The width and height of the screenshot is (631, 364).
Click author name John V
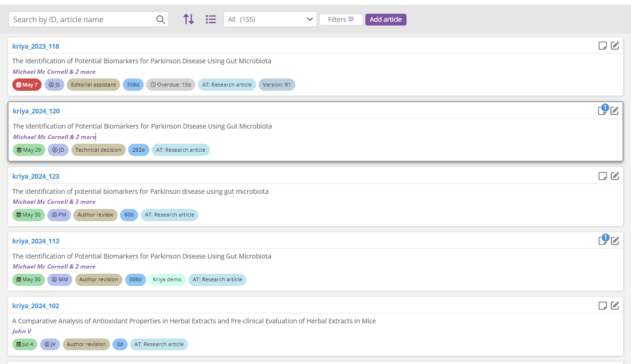tap(22, 331)
